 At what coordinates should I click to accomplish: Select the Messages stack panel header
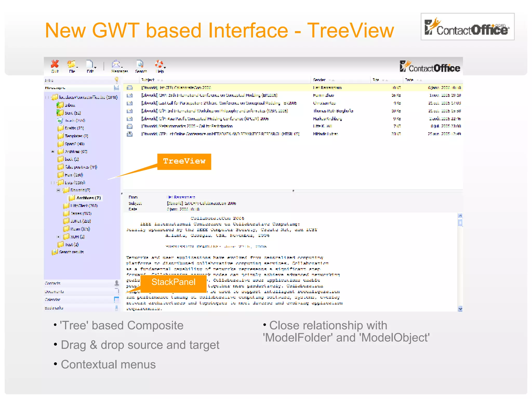[82, 88]
